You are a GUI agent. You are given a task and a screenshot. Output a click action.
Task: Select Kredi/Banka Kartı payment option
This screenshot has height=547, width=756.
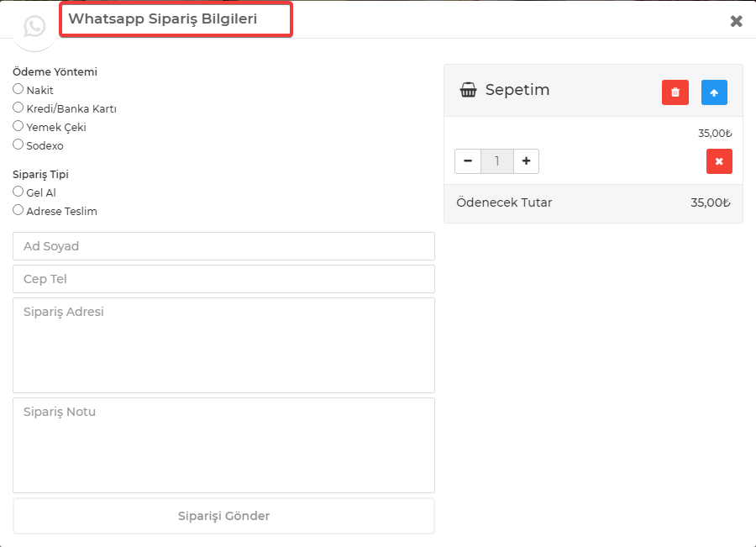18,108
